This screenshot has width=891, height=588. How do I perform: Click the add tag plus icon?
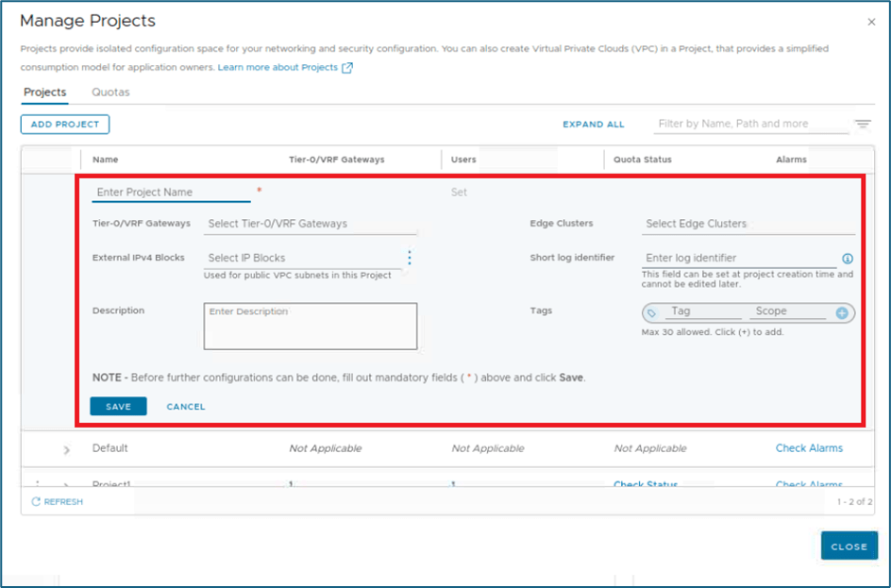pyautogui.click(x=842, y=312)
